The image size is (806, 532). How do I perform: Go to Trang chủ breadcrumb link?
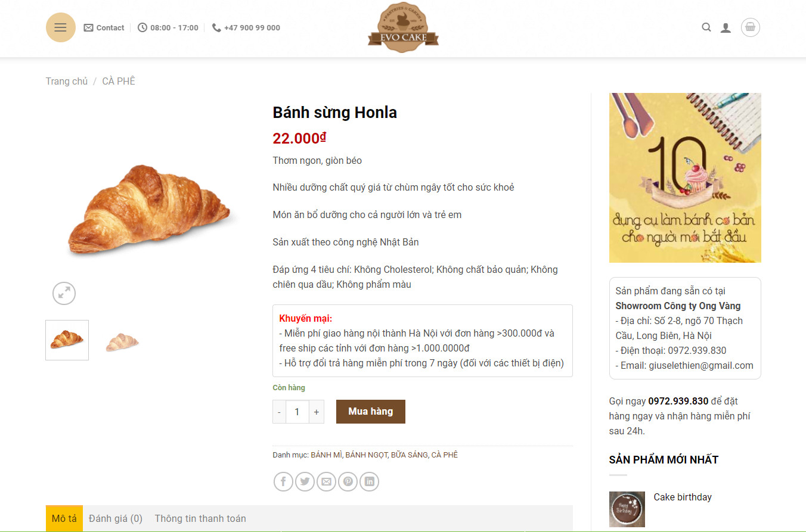(67, 81)
